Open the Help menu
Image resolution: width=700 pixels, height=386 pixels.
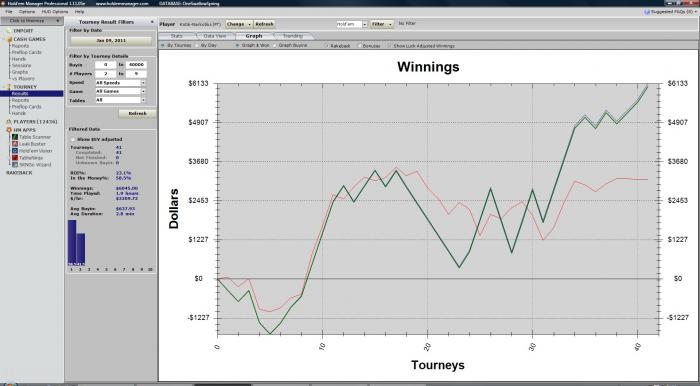79,12
